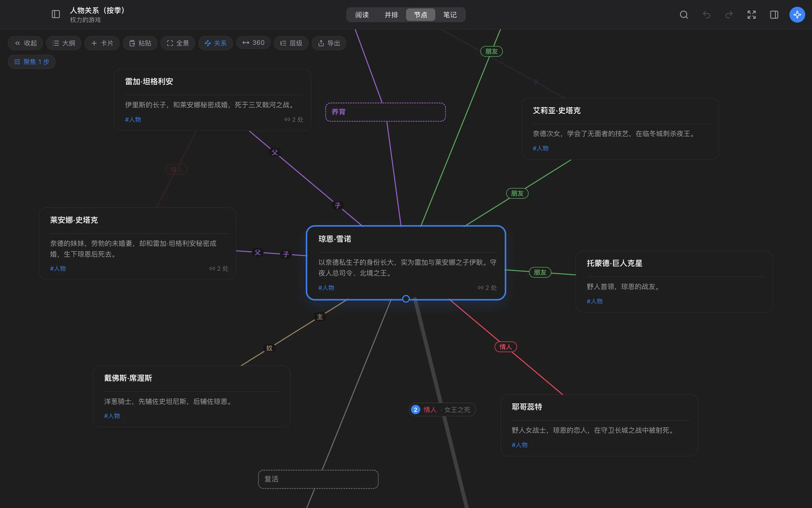The image size is (812, 508).
Task: Add a new card with 卡片
Action: click(102, 43)
